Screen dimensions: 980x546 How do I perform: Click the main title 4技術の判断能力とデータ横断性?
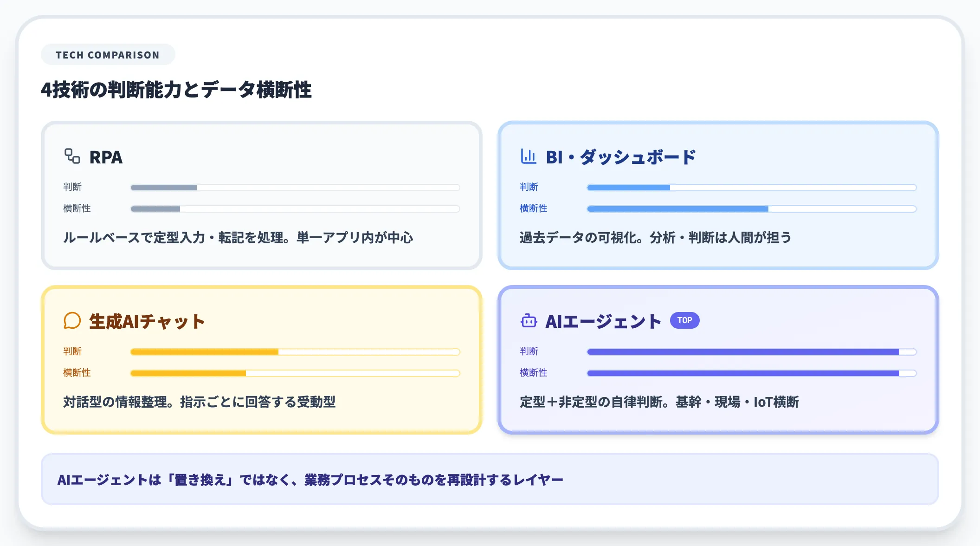coord(177,90)
